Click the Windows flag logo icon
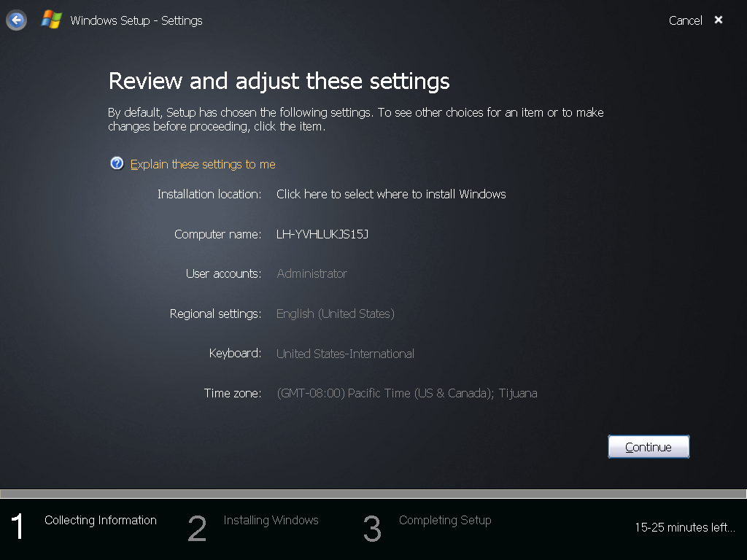 point(52,20)
